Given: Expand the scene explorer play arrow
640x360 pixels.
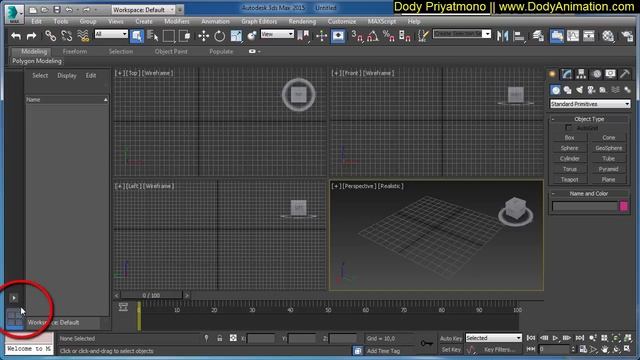Looking at the screenshot, I should 13,298.
